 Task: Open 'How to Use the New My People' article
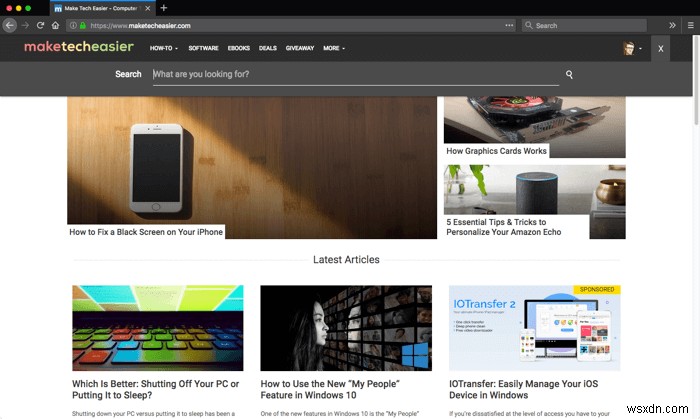[x=330, y=390]
